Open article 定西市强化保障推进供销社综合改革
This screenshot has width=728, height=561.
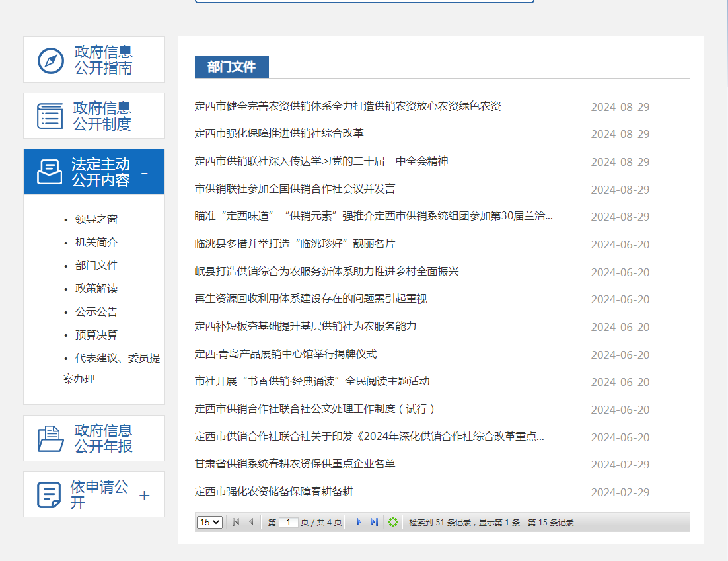click(x=279, y=133)
